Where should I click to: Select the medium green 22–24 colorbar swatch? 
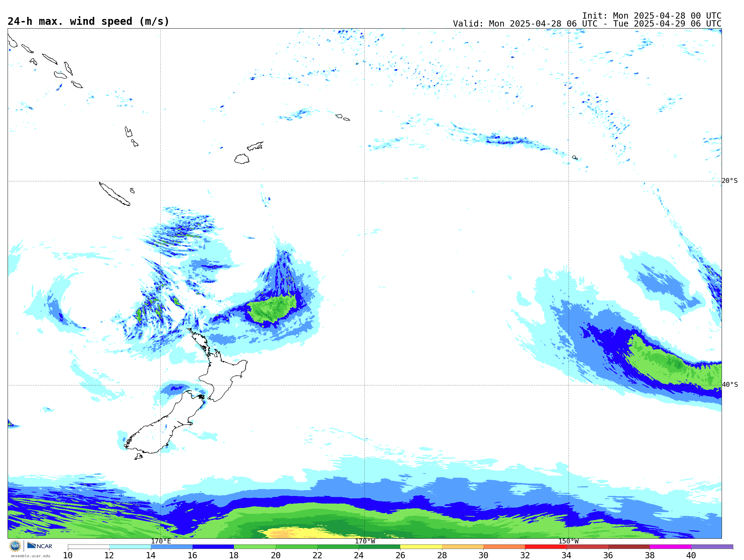coord(338,547)
